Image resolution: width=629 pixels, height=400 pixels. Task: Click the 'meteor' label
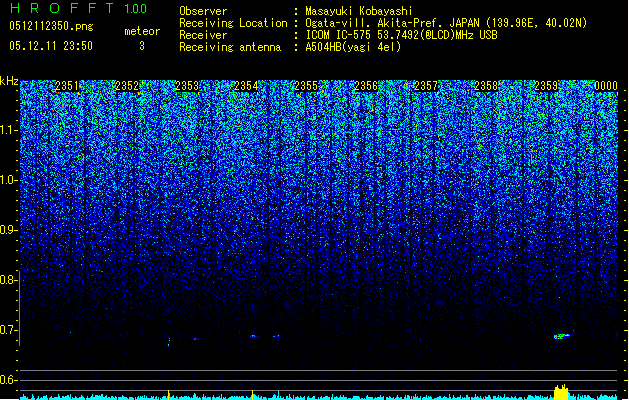click(x=142, y=31)
